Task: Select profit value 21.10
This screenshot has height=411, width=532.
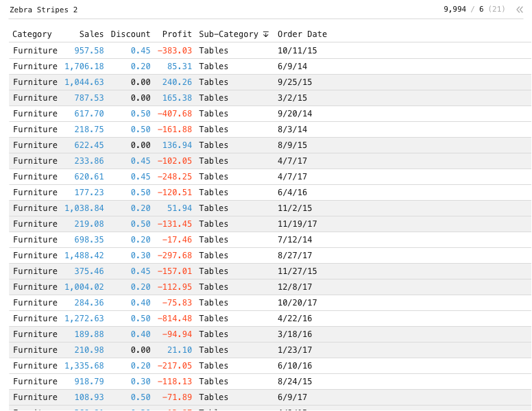Action: point(180,350)
